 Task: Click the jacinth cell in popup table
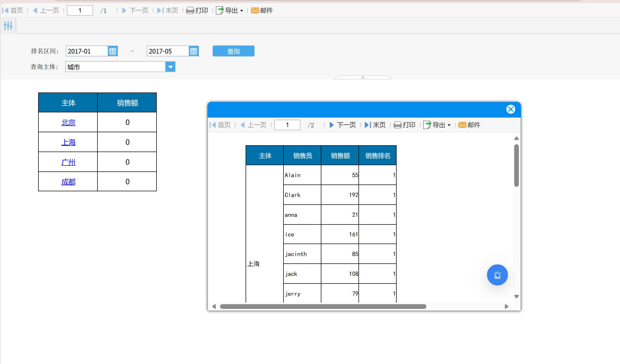(x=302, y=254)
